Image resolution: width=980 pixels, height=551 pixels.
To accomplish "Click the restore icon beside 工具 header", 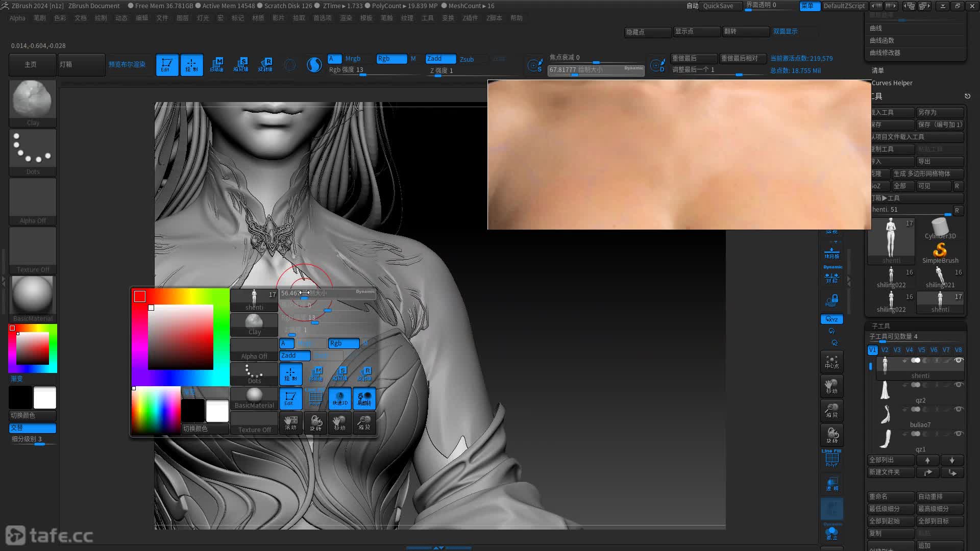I will click(967, 96).
